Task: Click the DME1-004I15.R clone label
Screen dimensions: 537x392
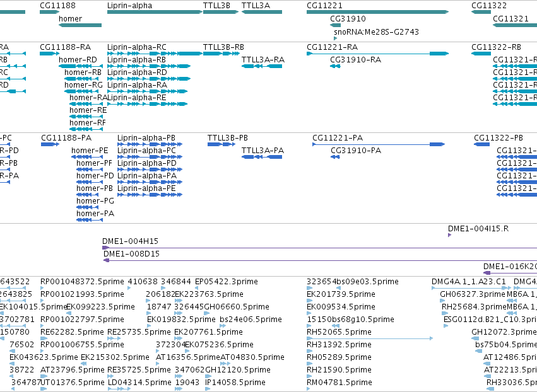Action: point(478,229)
